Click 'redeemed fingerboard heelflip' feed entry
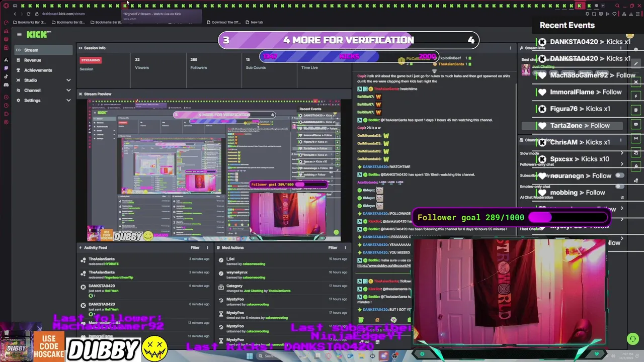The width and height of the screenshot is (644, 362). [145, 275]
